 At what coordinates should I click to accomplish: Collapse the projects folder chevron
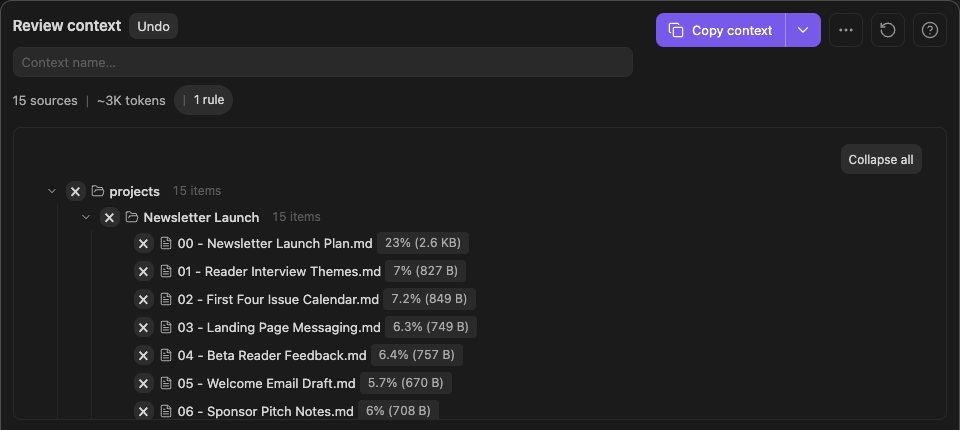pos(52,191)
